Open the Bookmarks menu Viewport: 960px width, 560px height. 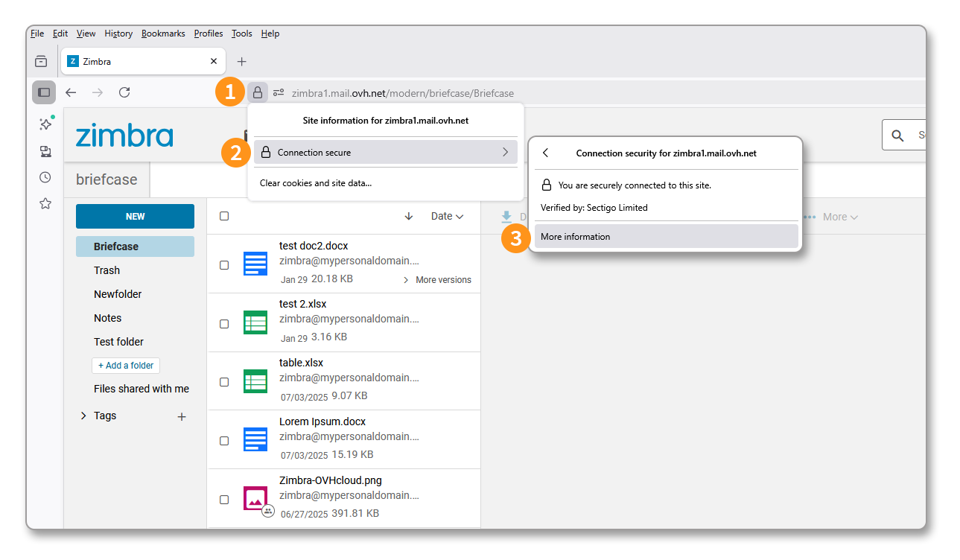[x=163, y=34]
